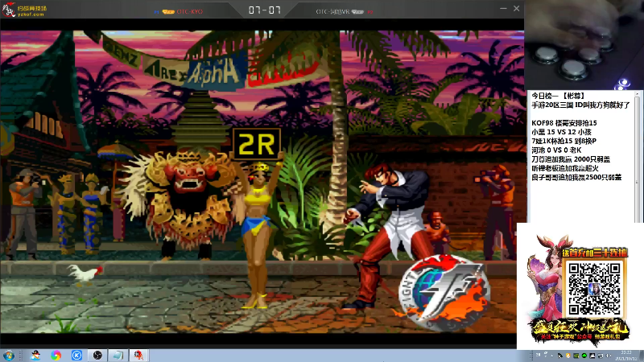
Task: Open the NVIDIA tray icon
Action: tap(576, 356)
